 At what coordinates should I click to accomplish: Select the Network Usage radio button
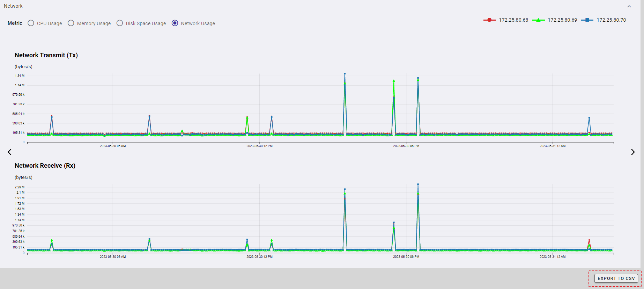pos(175,23)
